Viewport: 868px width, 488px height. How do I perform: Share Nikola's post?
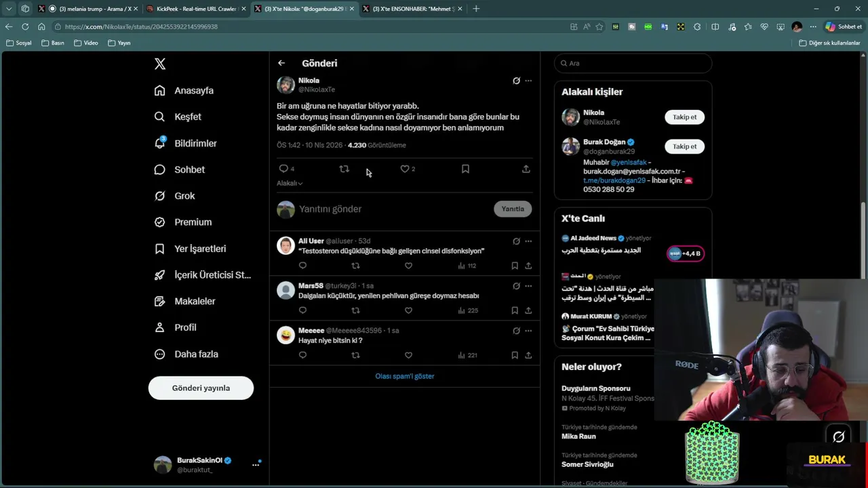(x=526, y=169)
